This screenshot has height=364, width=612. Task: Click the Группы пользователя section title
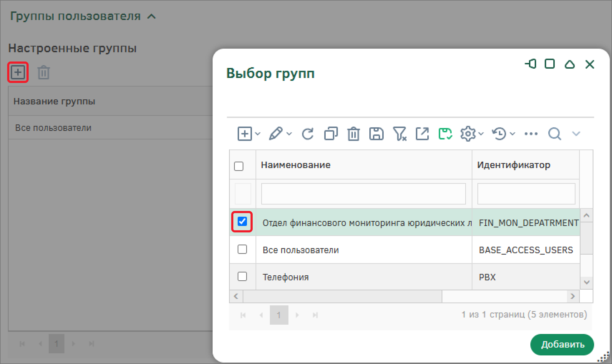[75, 16]
